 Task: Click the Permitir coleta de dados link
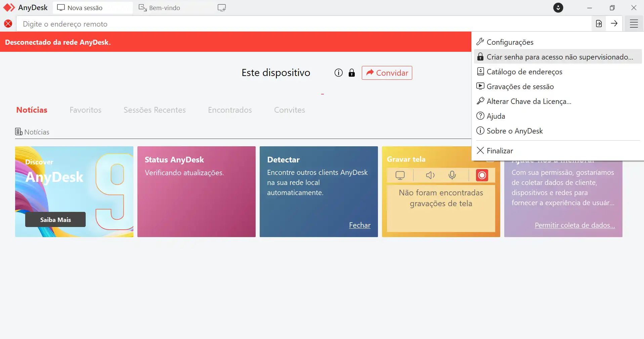[575, 225]
